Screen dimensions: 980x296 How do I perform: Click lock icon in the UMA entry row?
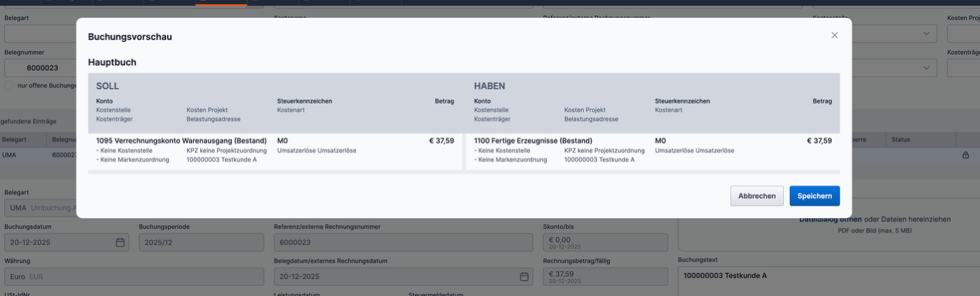[x=965, y=155]
